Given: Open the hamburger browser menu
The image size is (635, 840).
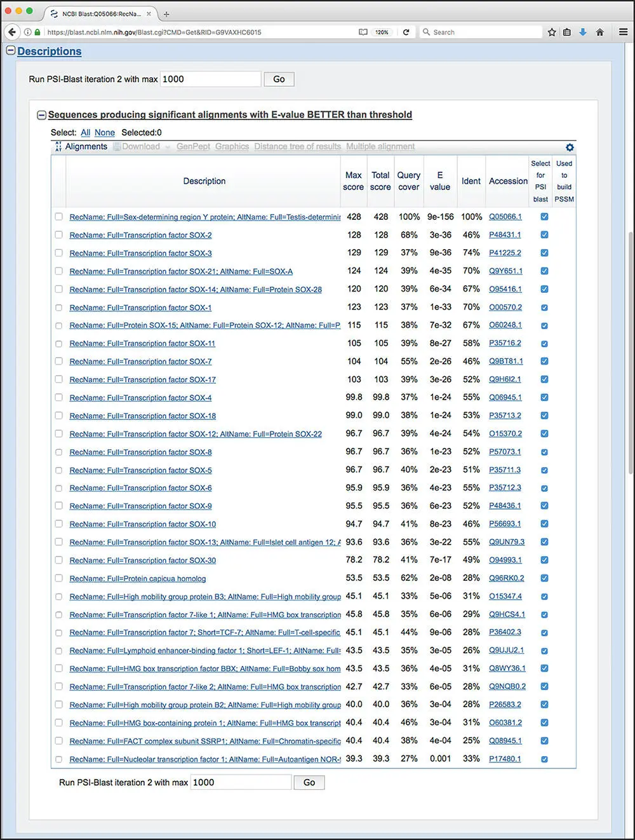Looking at the screenshot, I should click(623, 32).
